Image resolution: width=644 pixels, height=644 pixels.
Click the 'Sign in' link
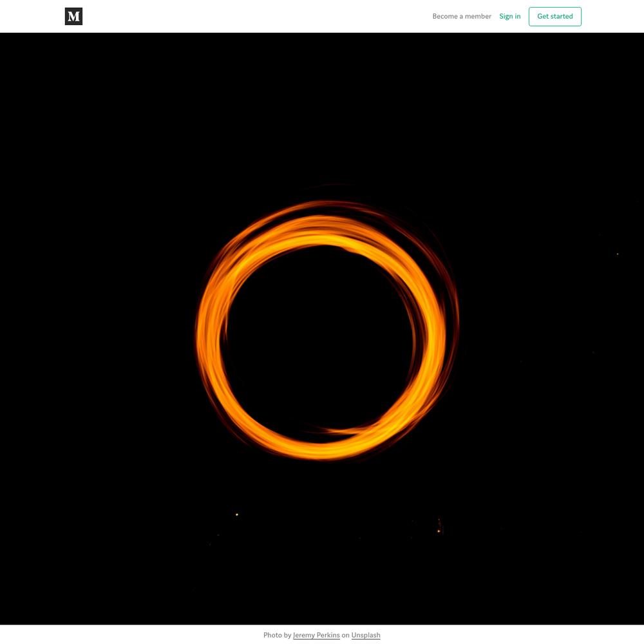tap(509, 17)
